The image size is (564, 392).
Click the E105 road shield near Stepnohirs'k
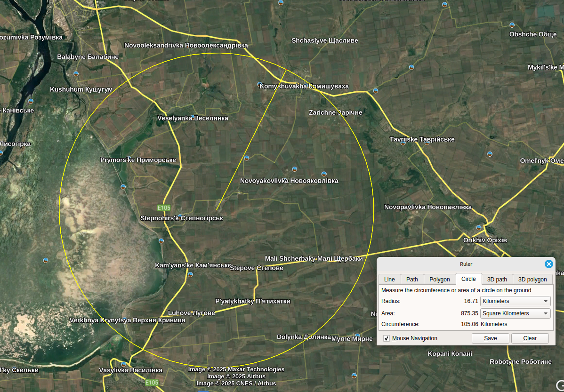(x=164, y=208)
